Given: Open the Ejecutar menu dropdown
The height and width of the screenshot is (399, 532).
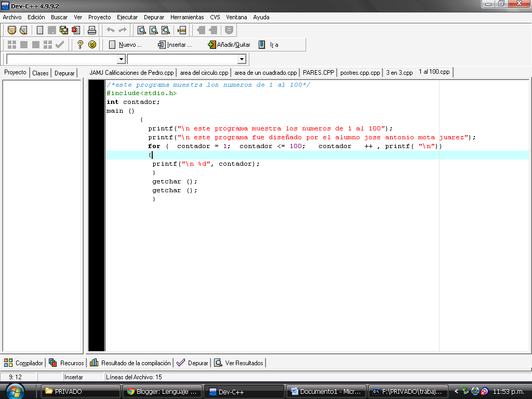Looking at the screenshot, I should [127, 17].
